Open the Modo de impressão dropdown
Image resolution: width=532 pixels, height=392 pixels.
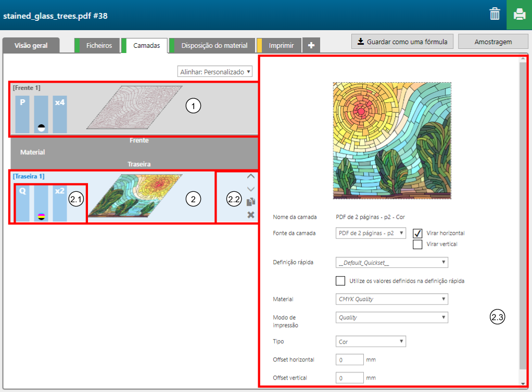coord(391,318)
